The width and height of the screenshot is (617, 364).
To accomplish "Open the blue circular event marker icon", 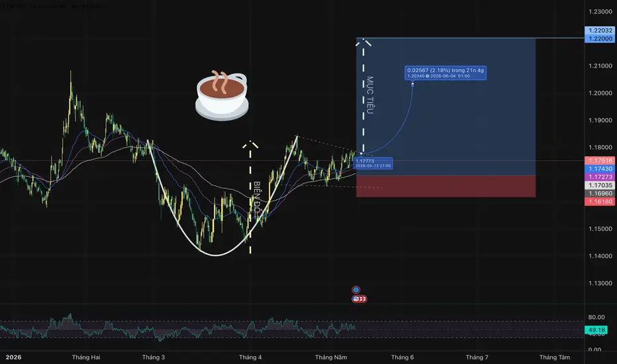I will pyautogui.click(x=356, y=290).
